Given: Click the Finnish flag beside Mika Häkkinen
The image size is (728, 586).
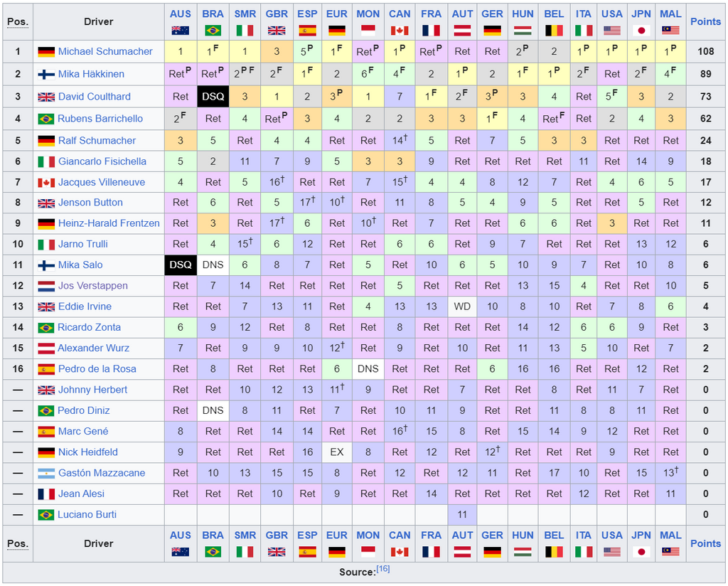Looking at the screenshot, I should [46, 74].
